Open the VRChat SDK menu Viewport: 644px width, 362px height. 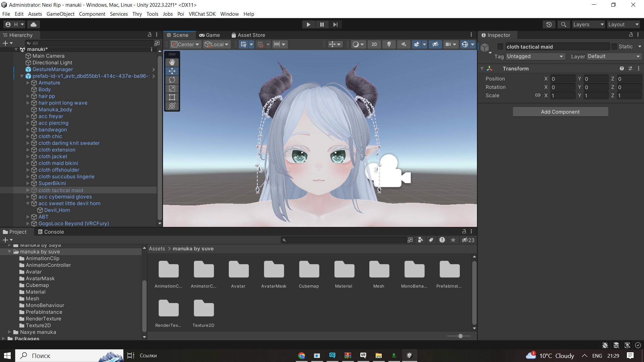[x=202, y=14]
